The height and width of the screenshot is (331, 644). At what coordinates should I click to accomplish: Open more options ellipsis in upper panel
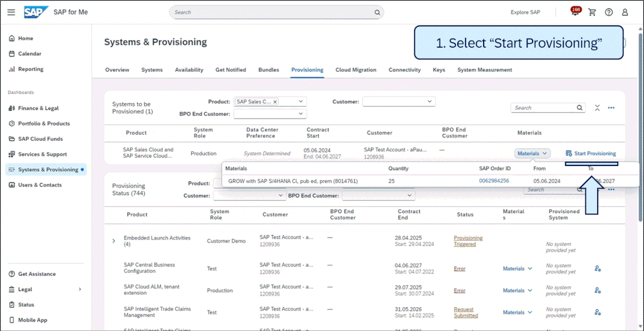point(611,108)
